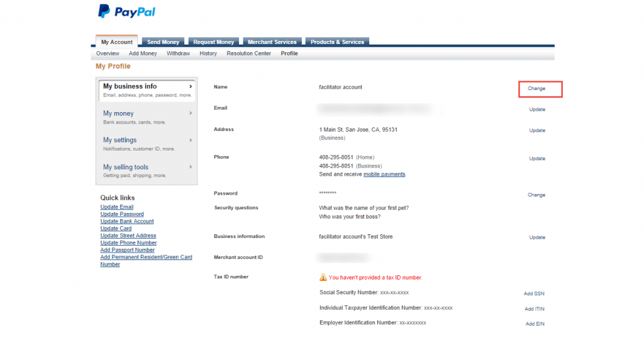Viewport: 644px width, 347px height.
Task: Select My business info sidebar heading
Action: (130, 86)
